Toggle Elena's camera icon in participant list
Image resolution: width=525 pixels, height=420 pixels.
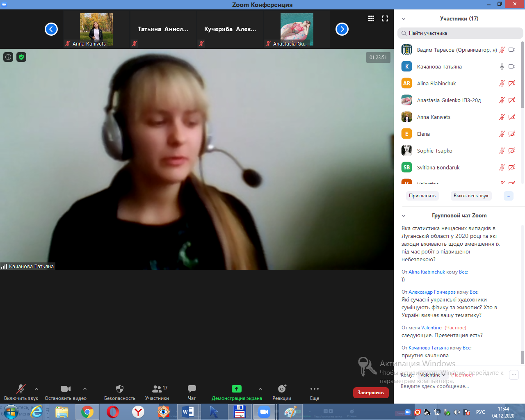tap(512, 134)
